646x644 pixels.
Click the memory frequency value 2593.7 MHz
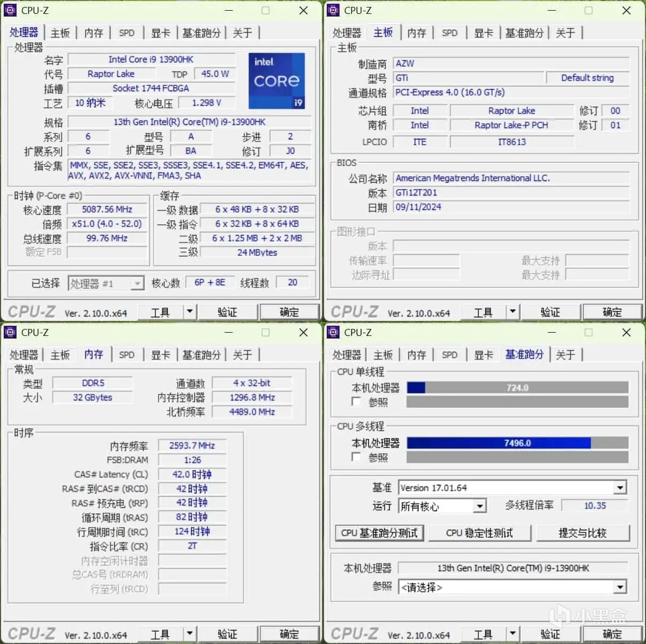(192, 445)
